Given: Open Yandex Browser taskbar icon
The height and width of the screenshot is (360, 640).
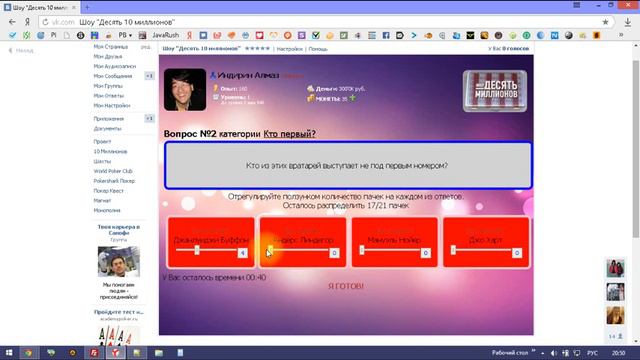Looking at the screenshot, I should (116, 353).
